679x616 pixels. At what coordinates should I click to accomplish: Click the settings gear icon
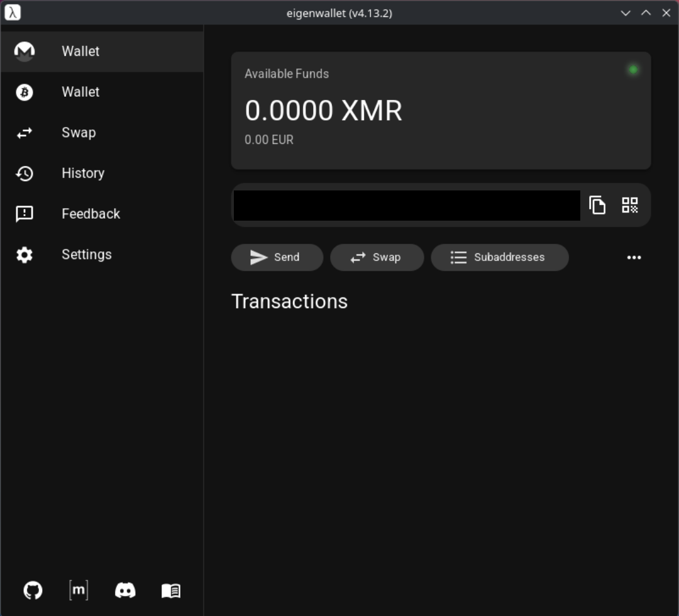25,255
